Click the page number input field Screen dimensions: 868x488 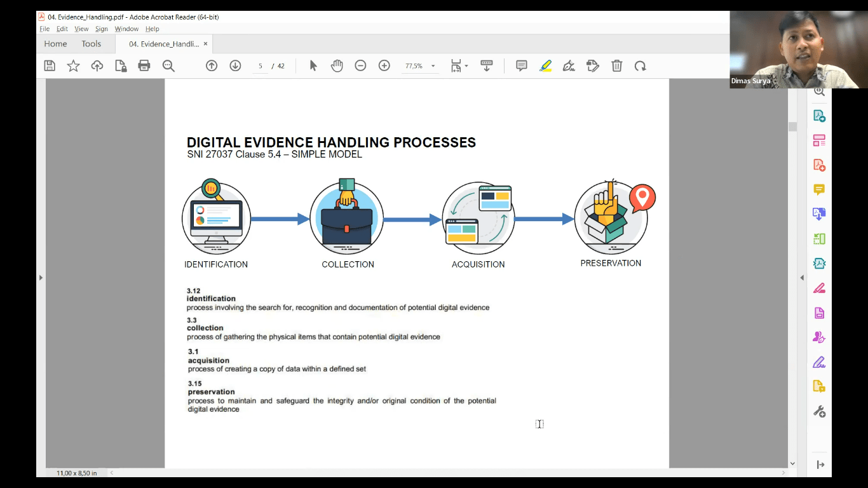[261, 65]
